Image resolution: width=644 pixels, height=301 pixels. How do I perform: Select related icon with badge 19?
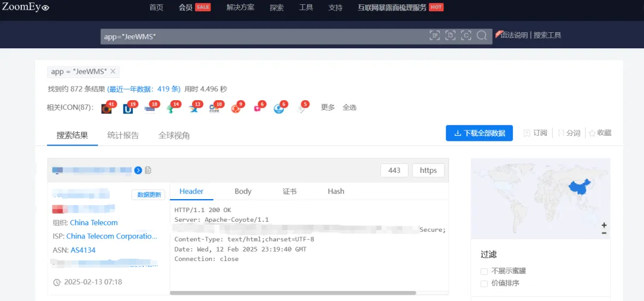click(x=128, y=108)
